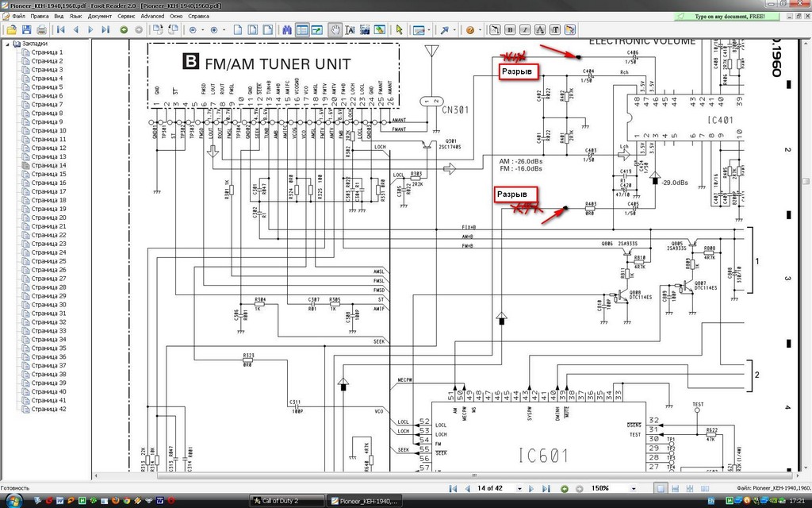
Task: Open search with the binoculars icon
Action: tap(287, 30)
